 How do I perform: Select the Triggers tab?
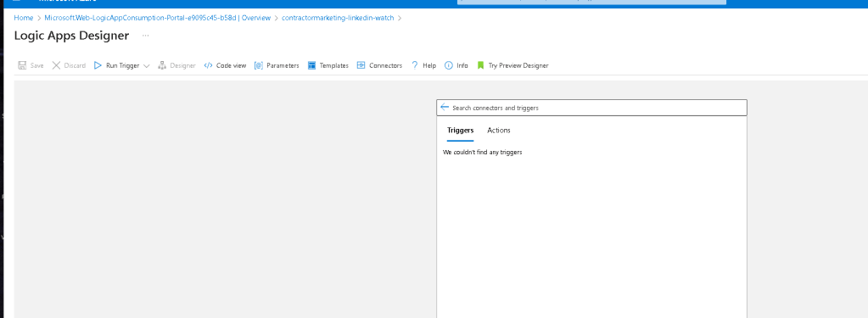click(x=461, y=131)
